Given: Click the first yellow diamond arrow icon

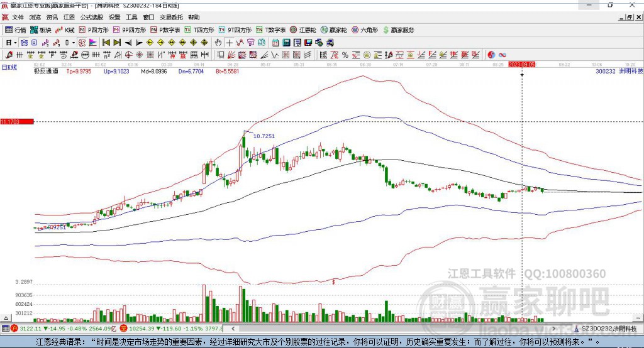Looking at the screenshot, I should (x=150, y=43).
